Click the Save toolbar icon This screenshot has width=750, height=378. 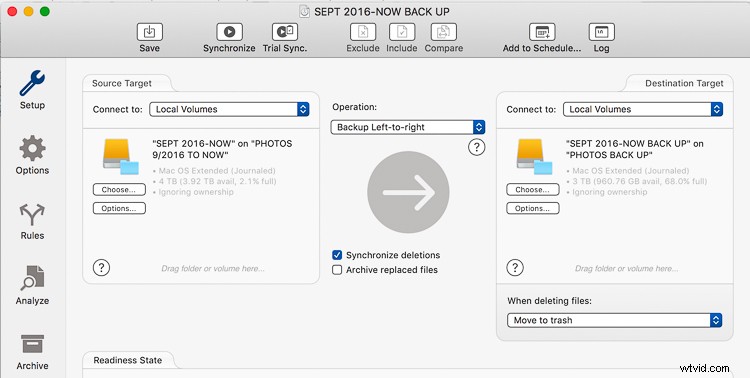coord(149,32)
